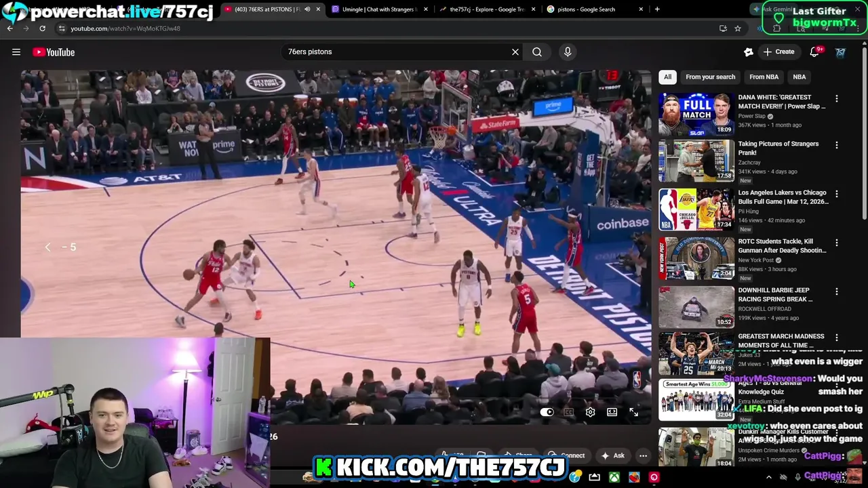Click the Ask button below video
Viewport: 868px width, 488px height.
click(x=613, y=455)
